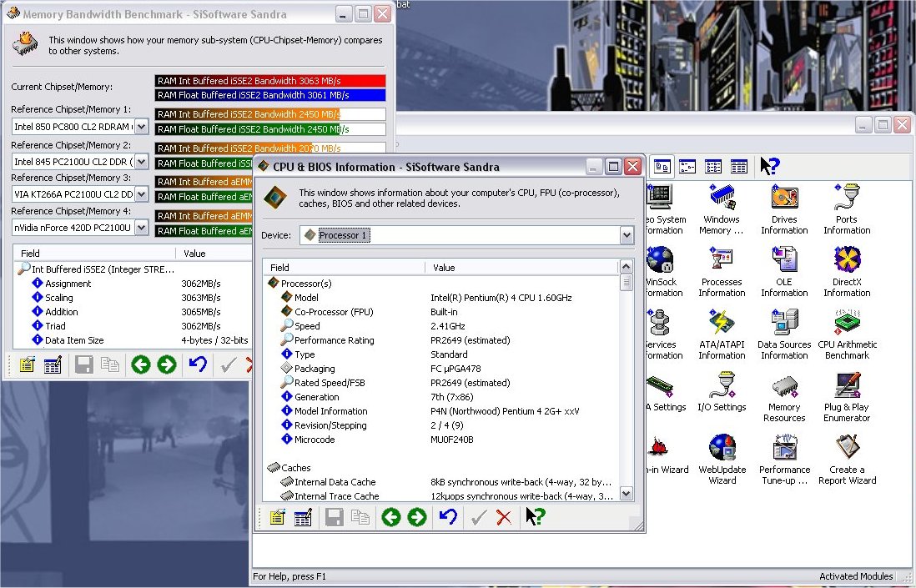Open the DirectX Information module
Screen dimensions: 916x588
[847, 272]
